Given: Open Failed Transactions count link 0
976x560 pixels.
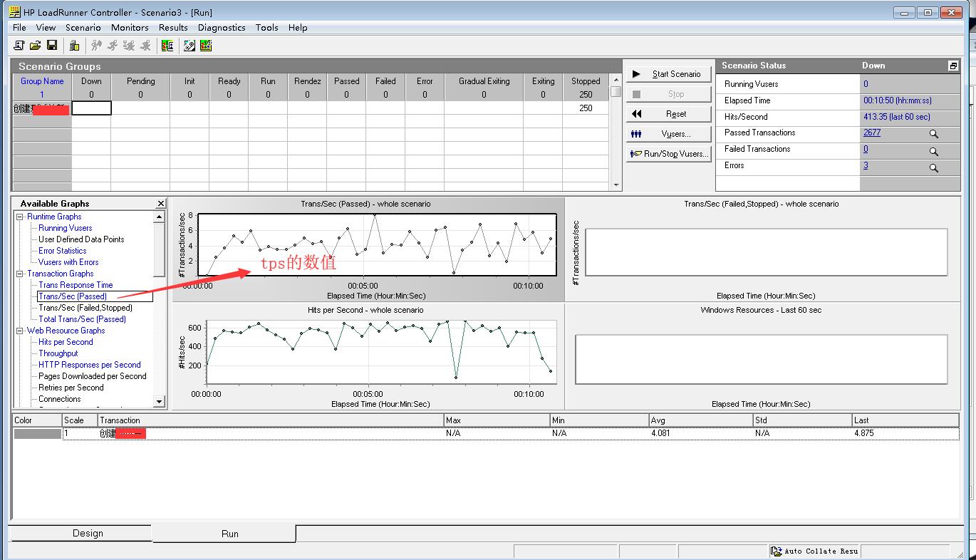Looking at the screenshot, I should click(866, 149).
